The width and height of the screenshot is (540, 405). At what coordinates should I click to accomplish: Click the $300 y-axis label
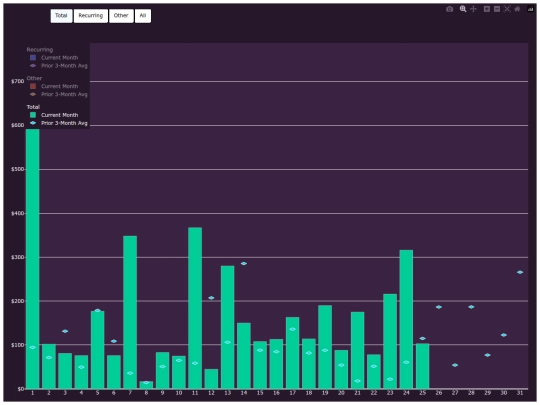click(x=18, y=257)
